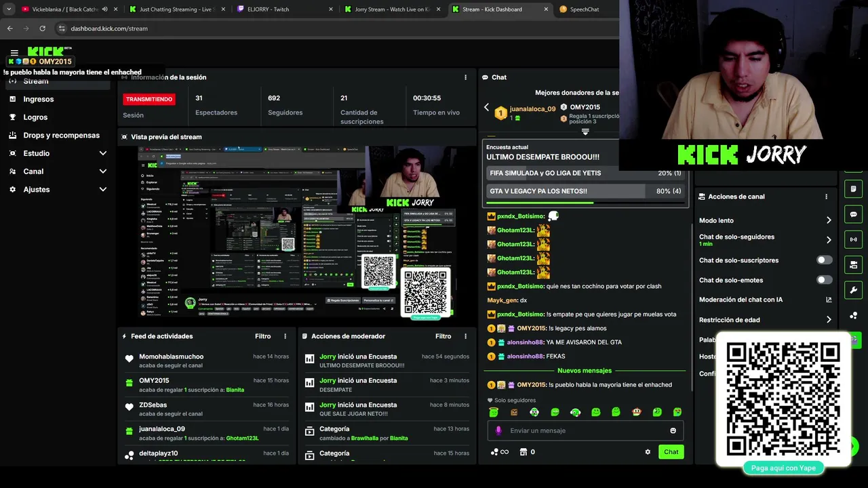Focus the Enviar un mensaje field
The width and height of the screenshot is (868, 488).
point(585,430)
